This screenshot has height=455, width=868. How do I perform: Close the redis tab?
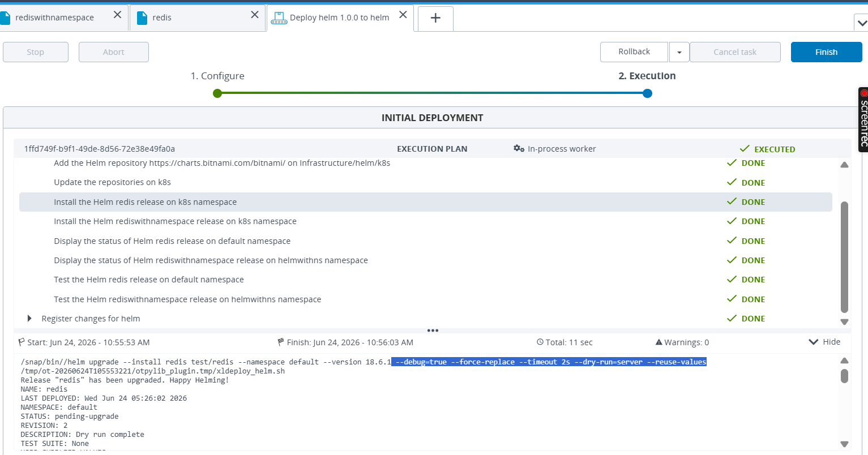pyautogui.click(x=255, y=15)
